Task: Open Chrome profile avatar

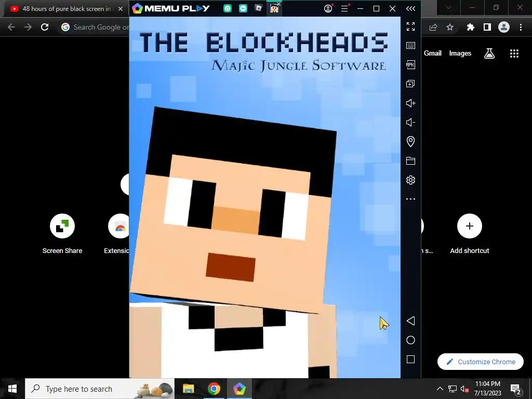Action: pyautogui.click(x=504, y=27)
